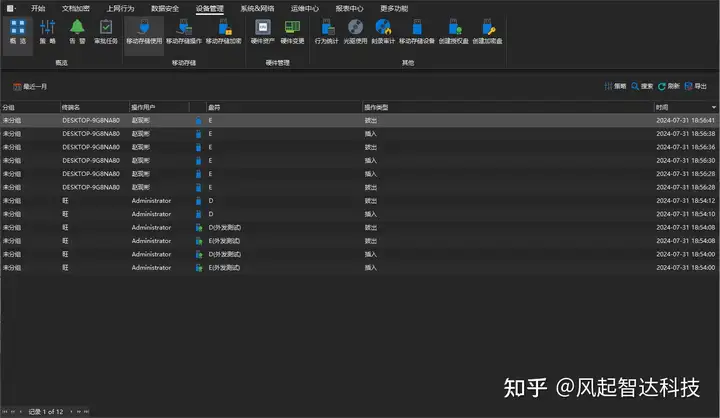Image resolution: width=720 pixels, height=418 pixels.
Task: Click the '记录 1 of 12' pager text
Action: pos(46,412)
